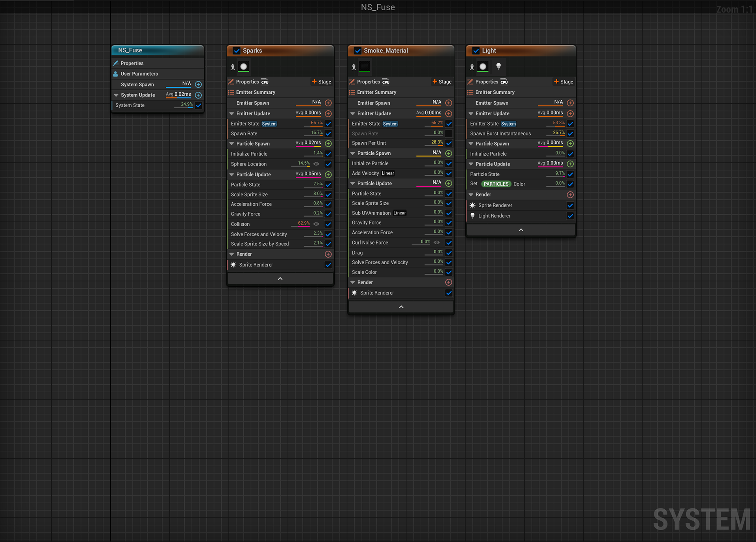This screenshot has height=542, width=756.
Task: Select Scale Sprite Size by Speed module
Action: [x=280, y=244]
